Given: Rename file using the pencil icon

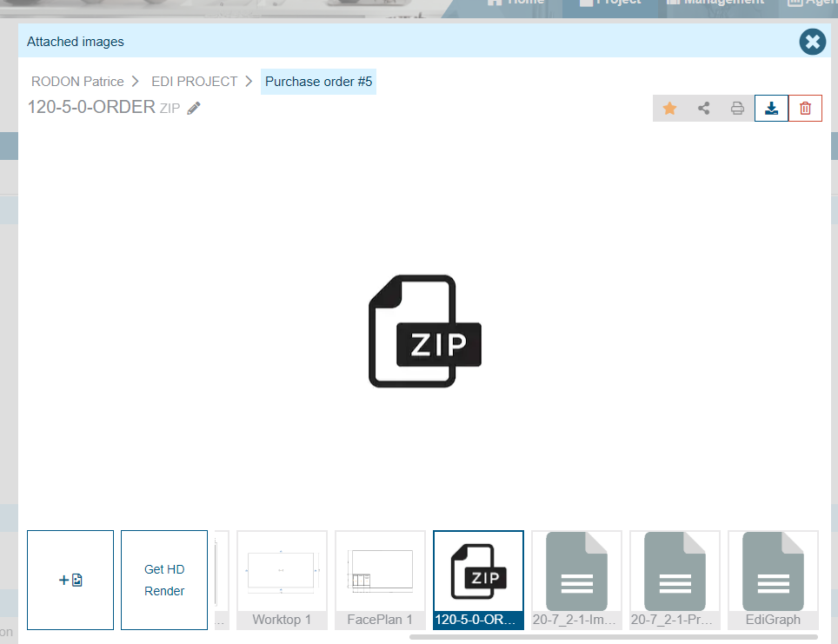Looking at the screenshot, I should point(194,109).
